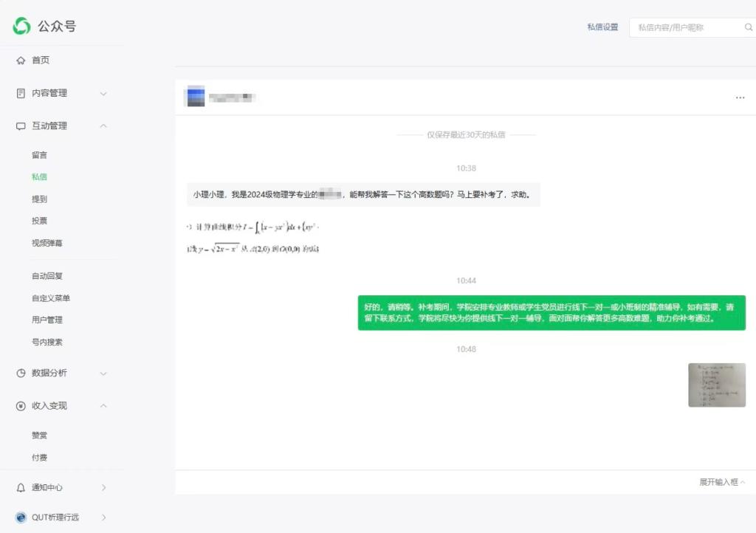The height and width of the screenshot is (533, 756).
Task: Expand the input box via 展开输入框
Action: (x=721, y=482)
